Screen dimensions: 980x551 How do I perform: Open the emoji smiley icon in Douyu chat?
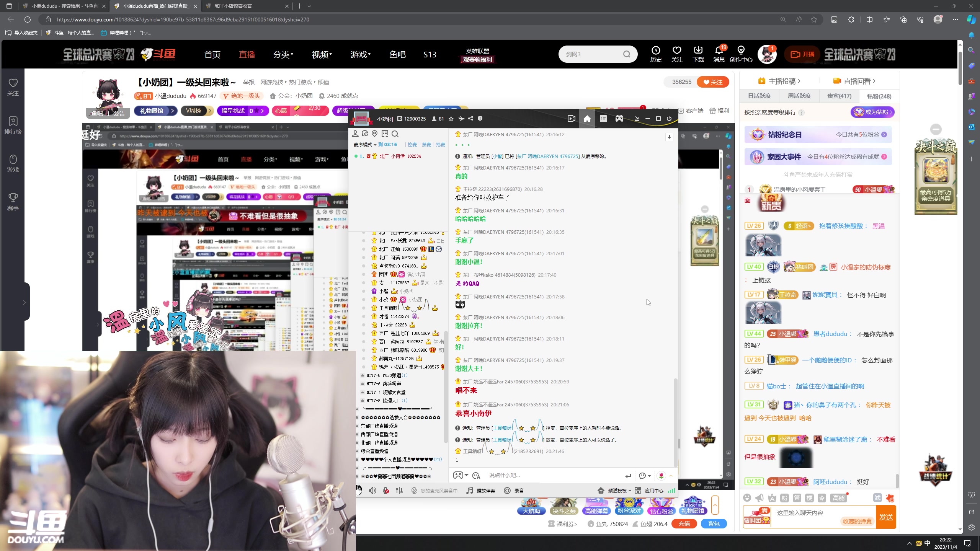(747, 497)
